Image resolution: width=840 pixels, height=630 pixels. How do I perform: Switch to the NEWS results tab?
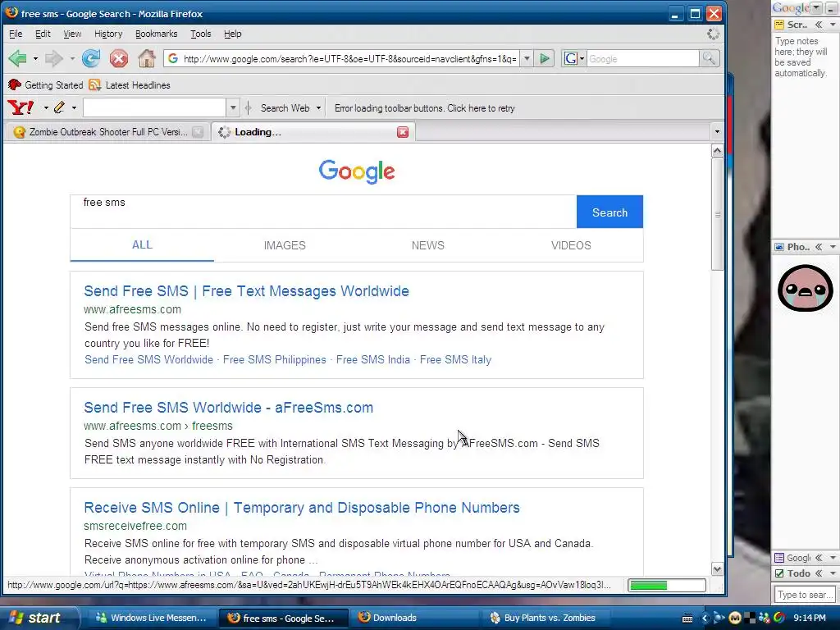coord(427,245)
